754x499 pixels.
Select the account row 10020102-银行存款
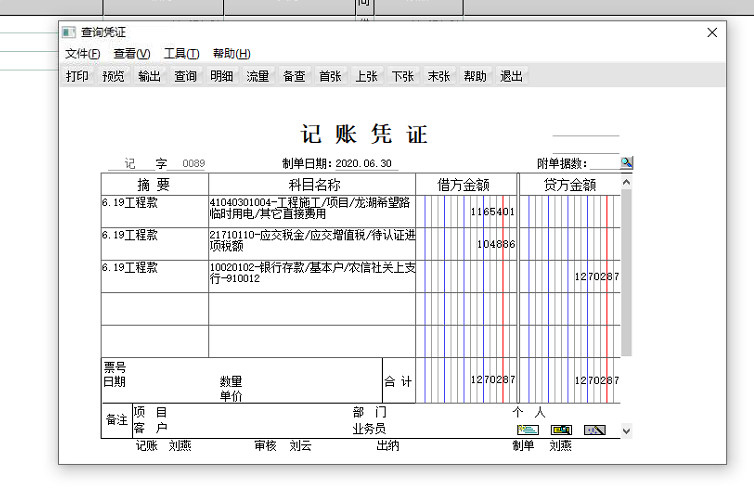312,276
